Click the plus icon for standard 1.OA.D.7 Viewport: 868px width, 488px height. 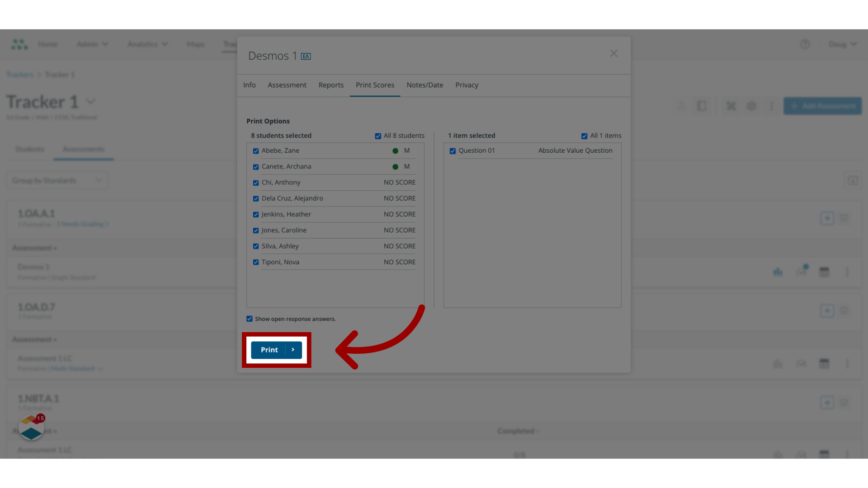[827, 310]
